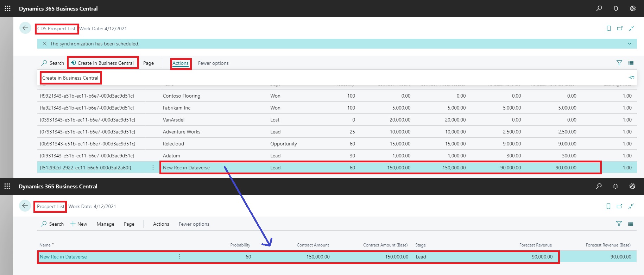Pin the Actions submenu bar

coord(631,77)
